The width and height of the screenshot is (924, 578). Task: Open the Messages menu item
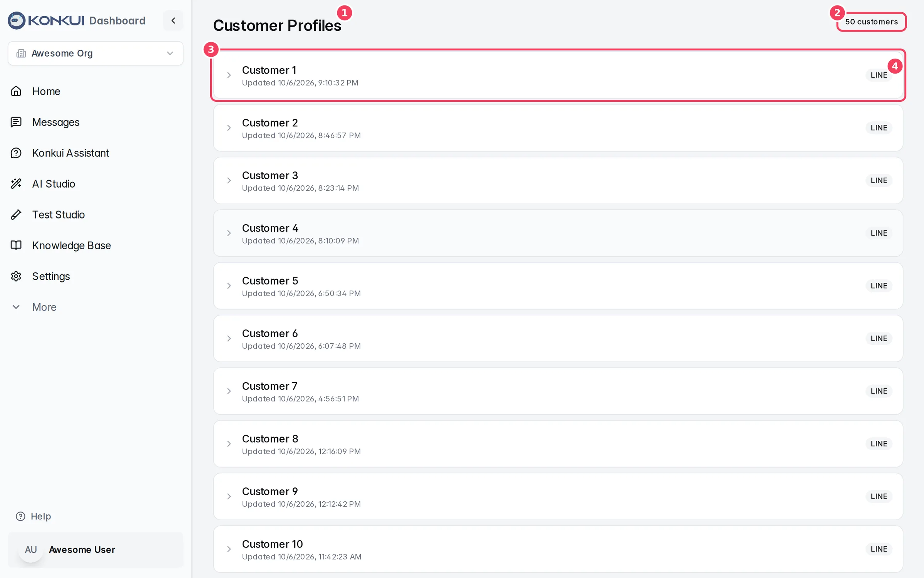pyautogui.click(x=55, y=122)
